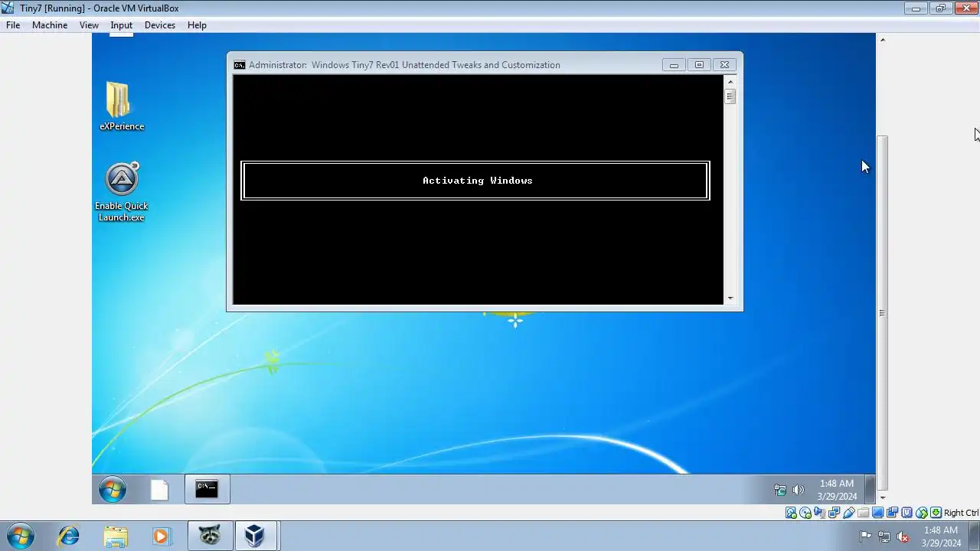This screenshot has width=980, height=551.
Task: Click the guest tray network icon
Action: [780, 490]
